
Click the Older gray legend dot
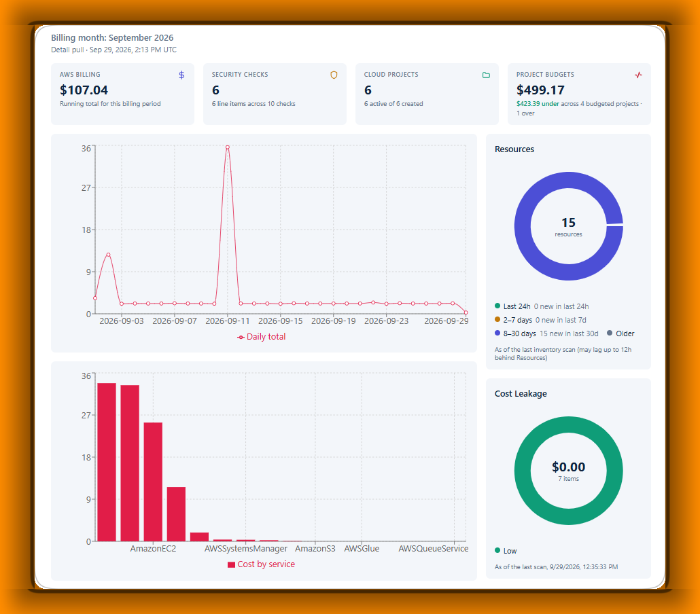[x=610, y=333]
